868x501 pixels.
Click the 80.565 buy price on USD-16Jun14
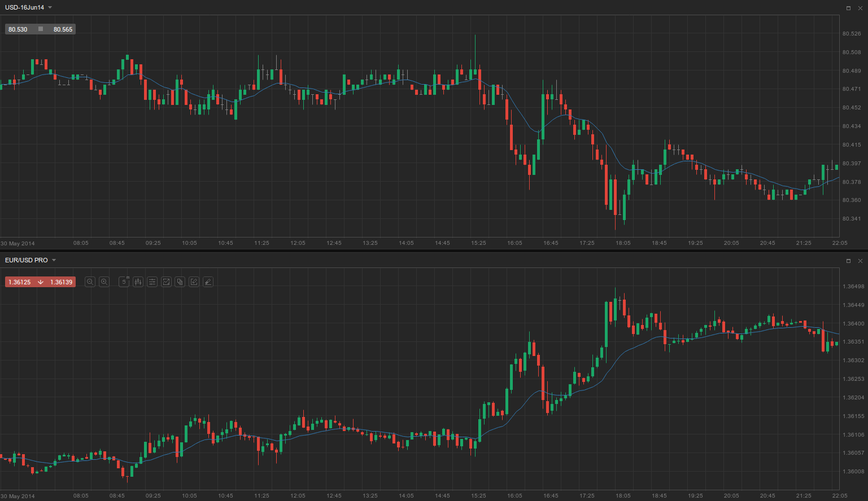point(63,29)
